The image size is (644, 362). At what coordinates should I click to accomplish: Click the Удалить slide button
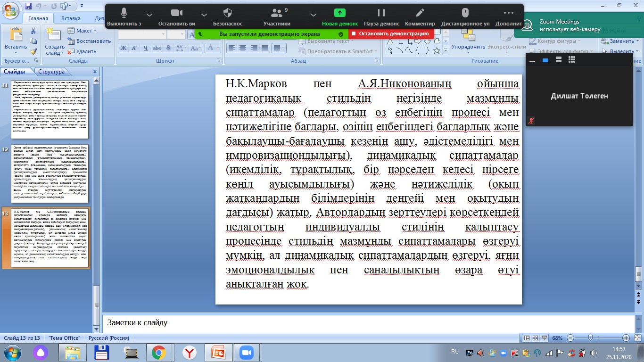pyautogui.click(x=82, y=51)
